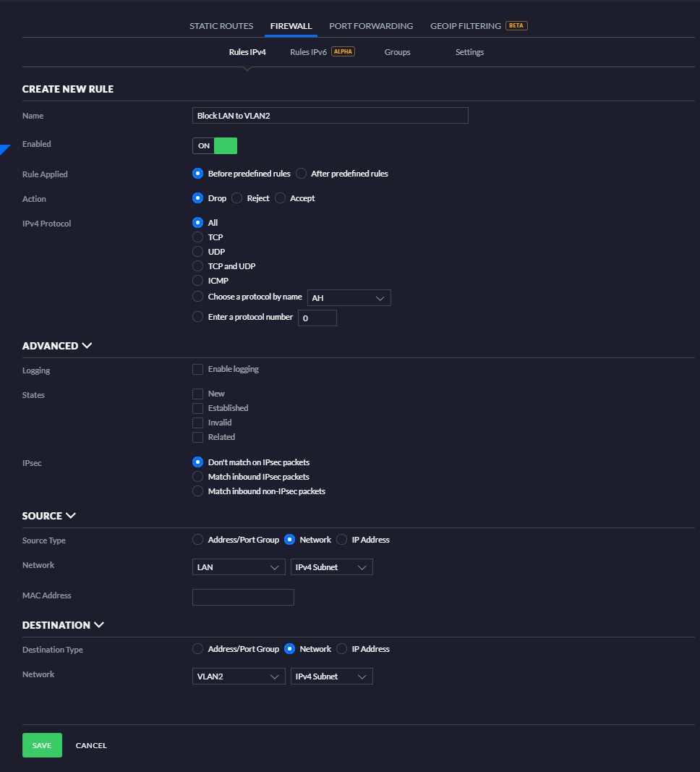The image size is (700, 772).
Task: Open the source LAN network dropdown
Action: (239, 567)
